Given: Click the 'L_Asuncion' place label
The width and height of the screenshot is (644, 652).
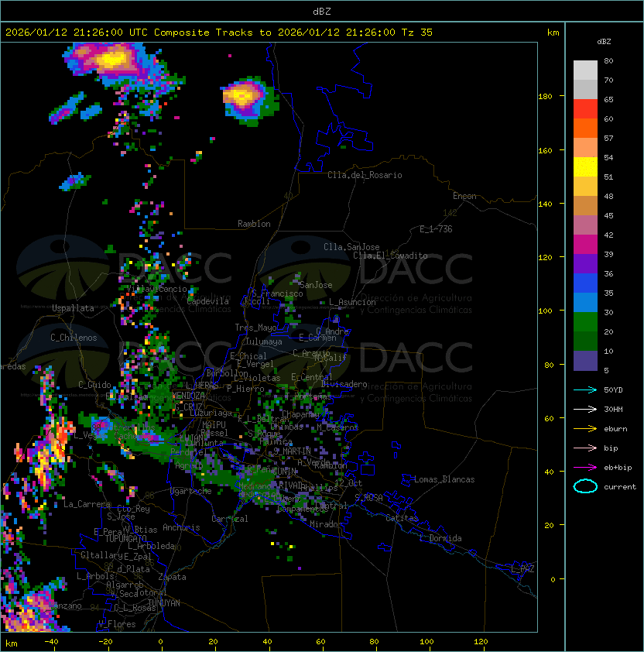Looking at the screenshot, I should [x=352, y=302].
